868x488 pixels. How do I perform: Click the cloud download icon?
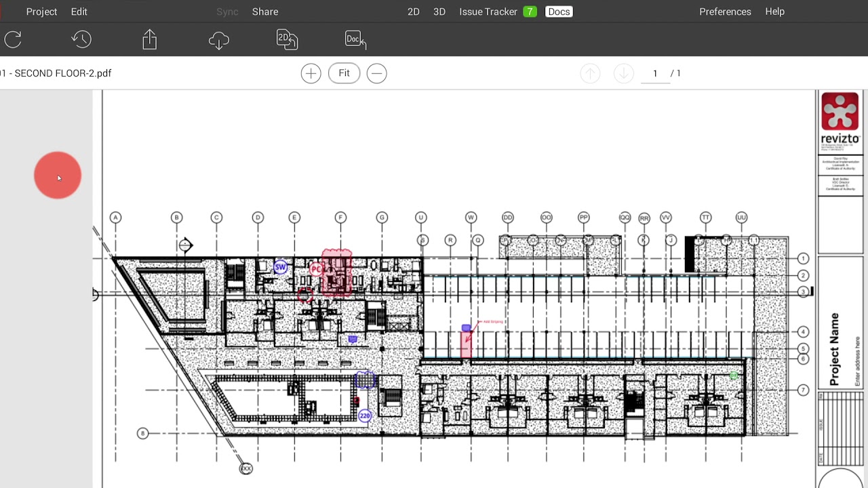click(219, 41)
